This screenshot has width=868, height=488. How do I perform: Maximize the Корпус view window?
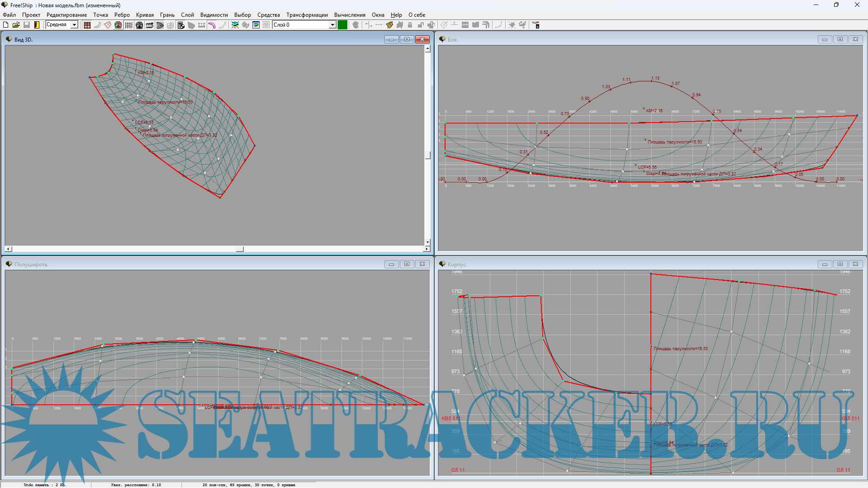[840, 264]
